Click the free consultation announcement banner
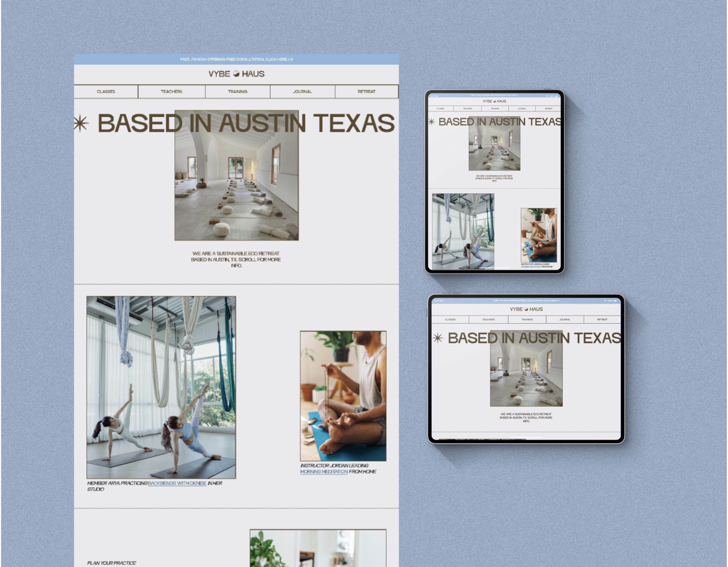 tap(236, 59)
